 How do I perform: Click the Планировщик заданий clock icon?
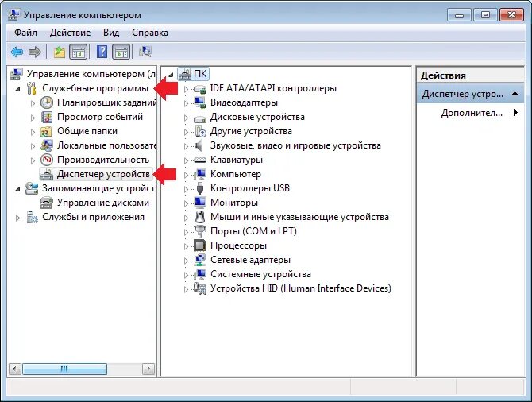point(47,102)
